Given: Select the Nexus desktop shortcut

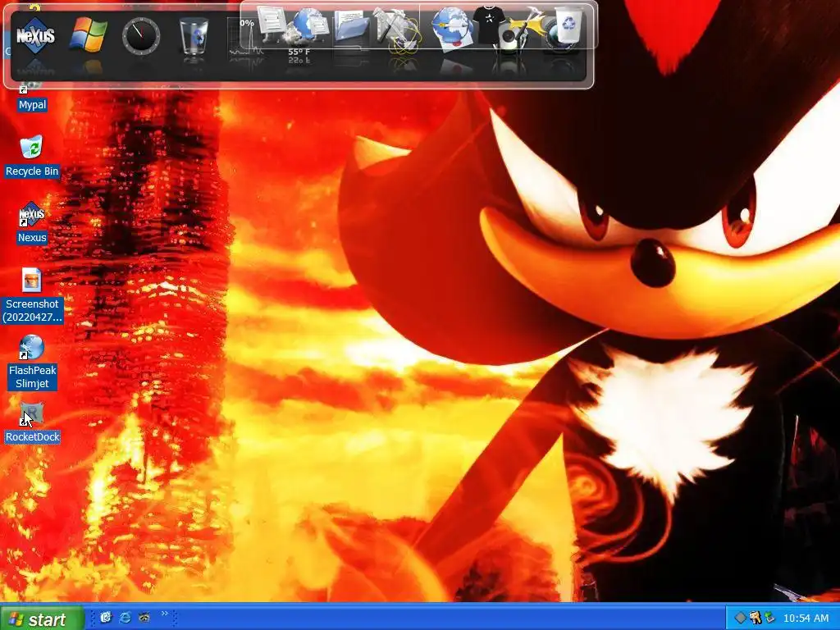Looking at the screenshot, I should tap(32, 223).
